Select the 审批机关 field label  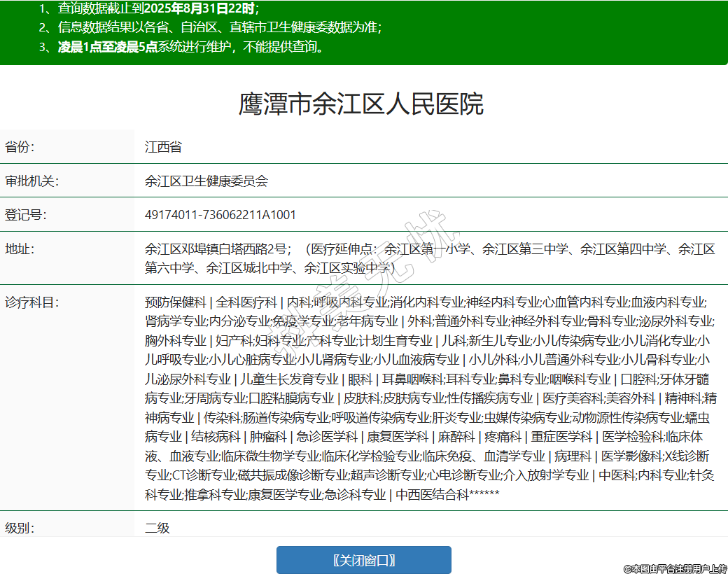pyautogui.click(x=31, y=181)
